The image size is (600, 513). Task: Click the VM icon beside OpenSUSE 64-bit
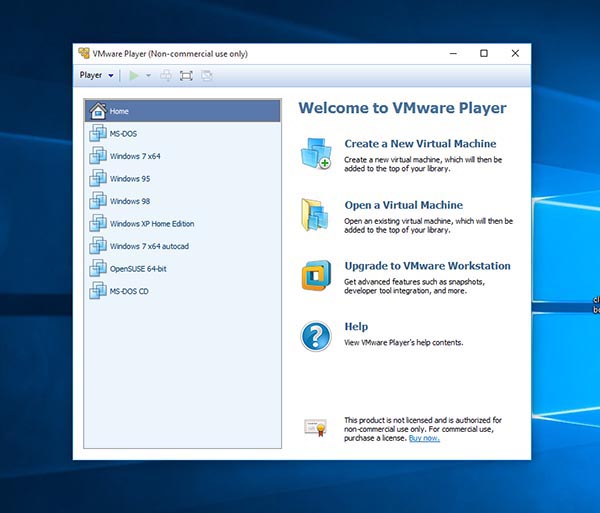98,269
